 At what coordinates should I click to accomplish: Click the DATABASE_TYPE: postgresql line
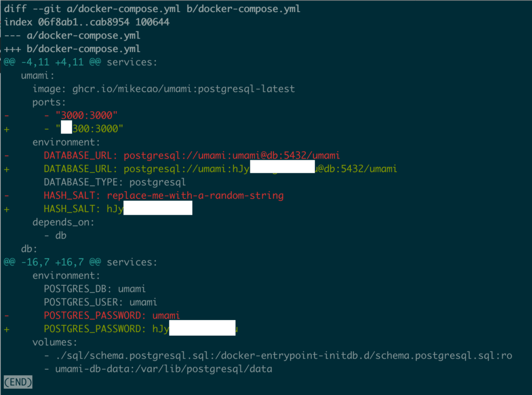pos(115,182)
